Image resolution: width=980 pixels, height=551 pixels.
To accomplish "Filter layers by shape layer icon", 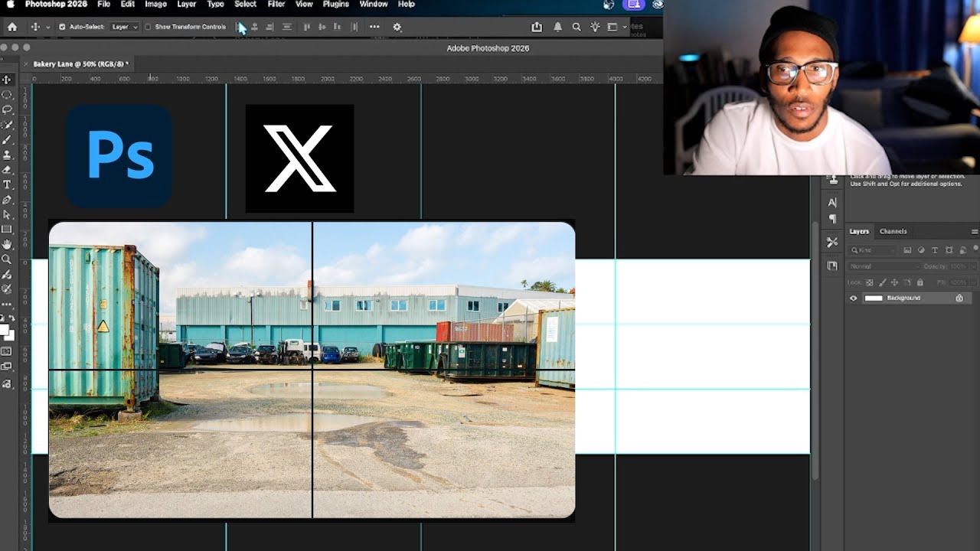I will point(949,250).
